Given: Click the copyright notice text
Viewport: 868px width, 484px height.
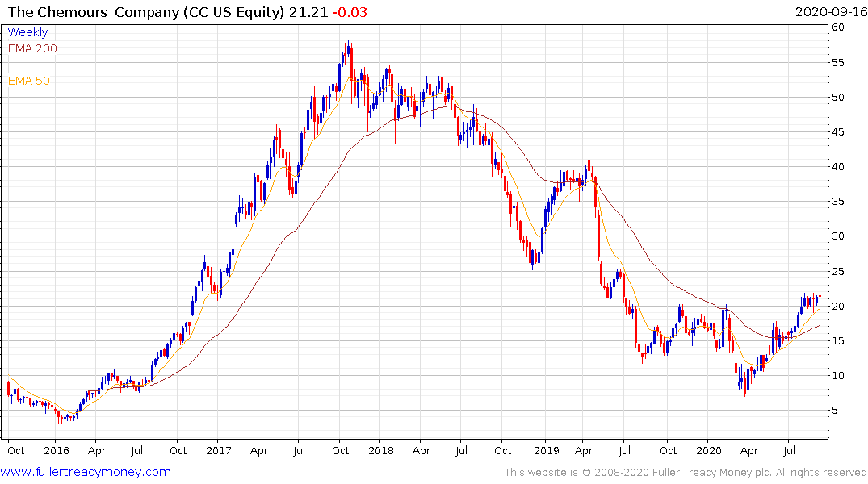Looking at the screenshot, I should pos(686,473).
